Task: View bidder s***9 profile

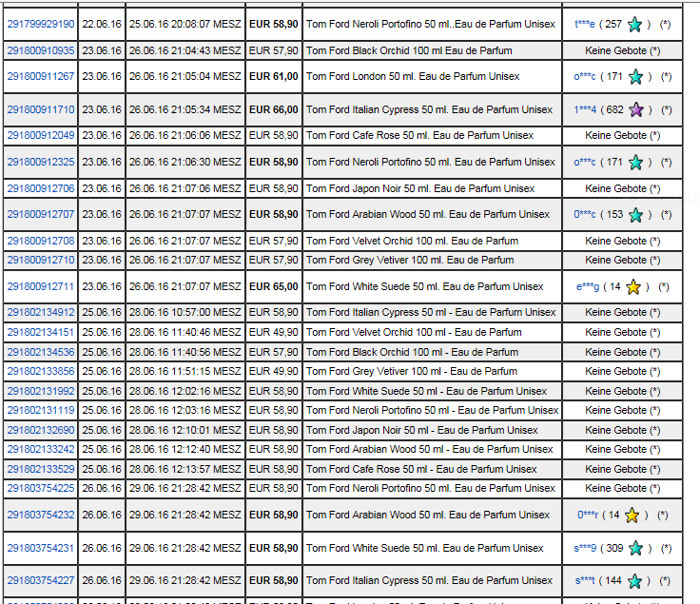Action: 585,548
